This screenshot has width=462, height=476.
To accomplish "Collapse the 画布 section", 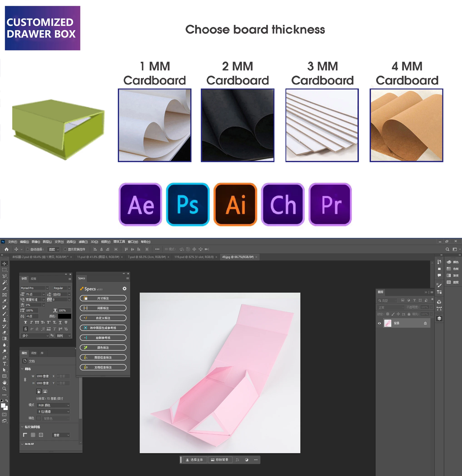I will [22, 369].
